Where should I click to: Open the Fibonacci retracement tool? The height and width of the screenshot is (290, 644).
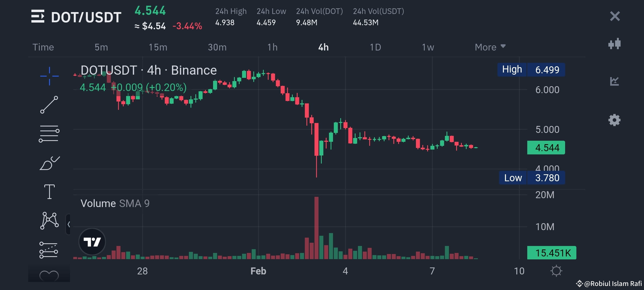49,133
